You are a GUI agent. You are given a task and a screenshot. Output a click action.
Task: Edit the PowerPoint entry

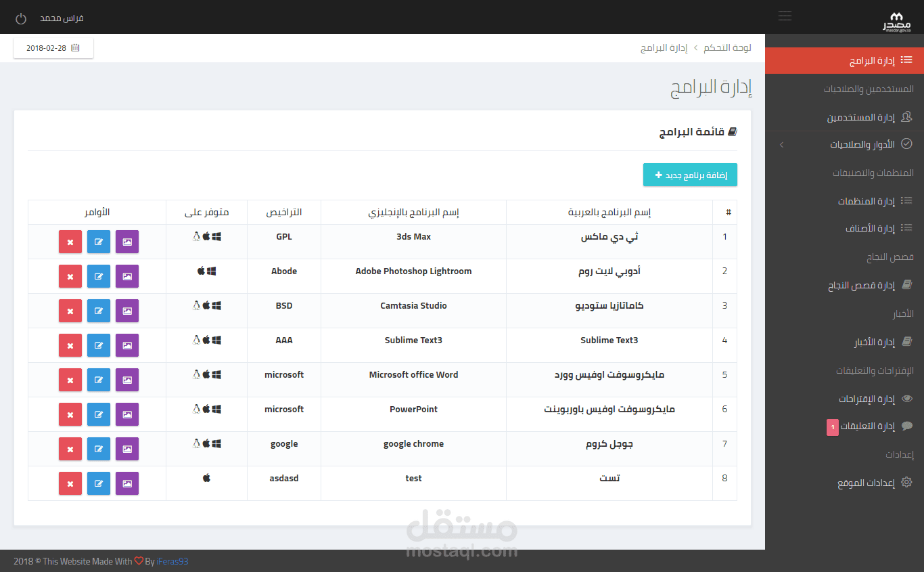99,414
